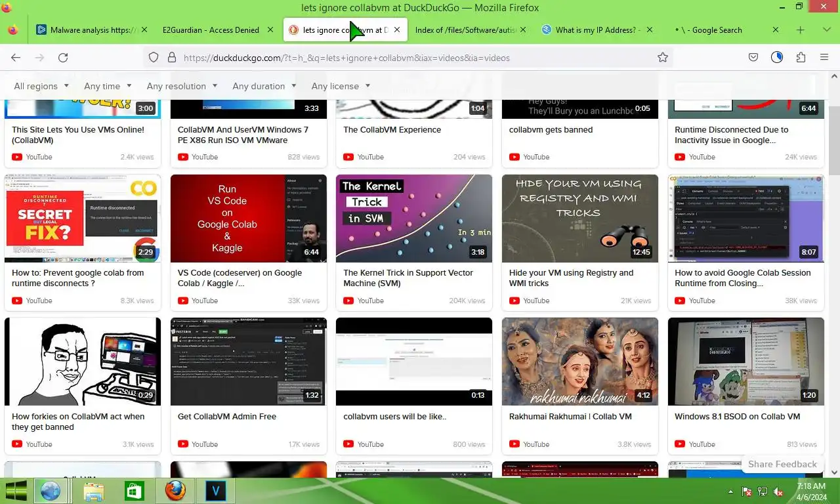Open the V app in taskbar

coord(215,491)
